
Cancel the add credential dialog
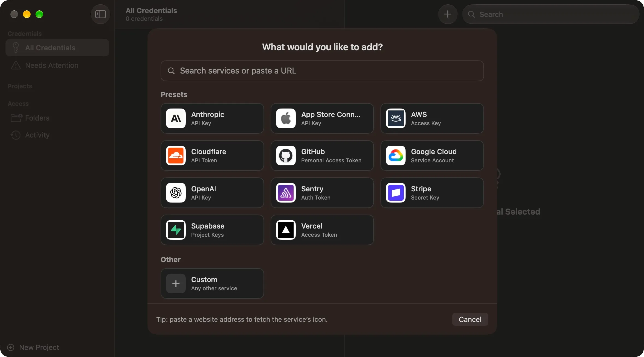point(470,319)
